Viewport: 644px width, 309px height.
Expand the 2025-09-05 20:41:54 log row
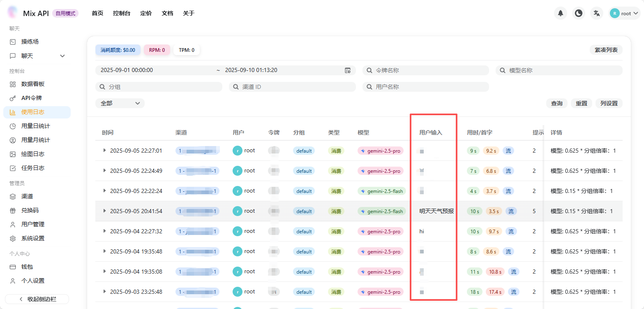click(104, 211)
